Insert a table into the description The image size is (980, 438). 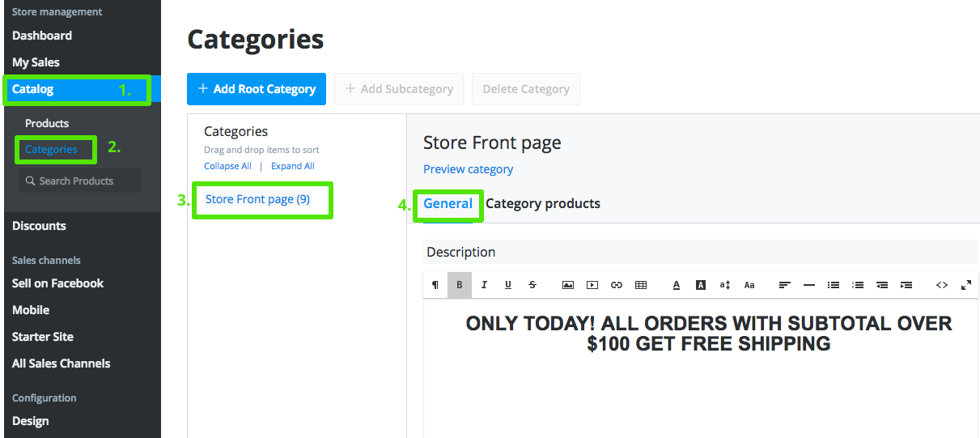(x=641, y=285)
